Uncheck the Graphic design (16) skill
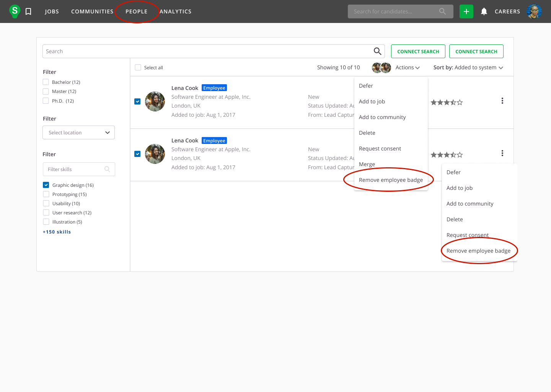 pyautogui.click(x=46, y=185)
